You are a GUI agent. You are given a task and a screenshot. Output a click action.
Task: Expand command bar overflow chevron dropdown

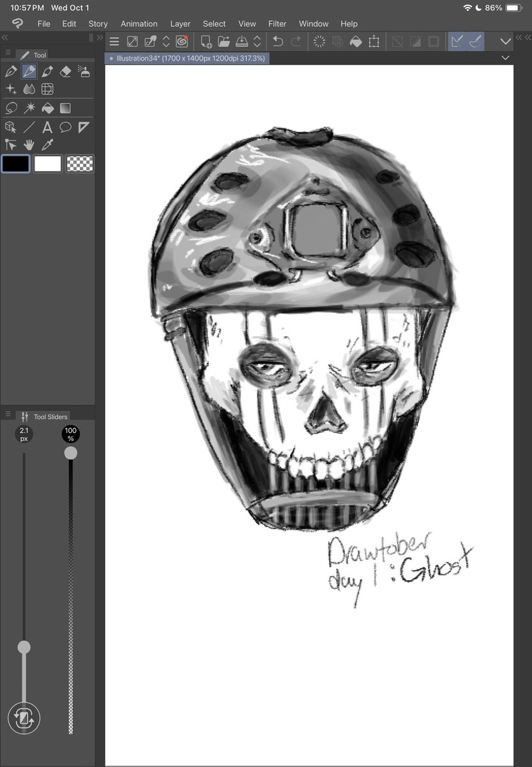[506, 42]
